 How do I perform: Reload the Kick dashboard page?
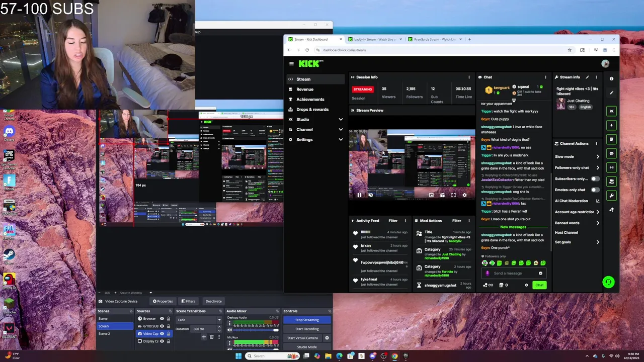[307, 50]
